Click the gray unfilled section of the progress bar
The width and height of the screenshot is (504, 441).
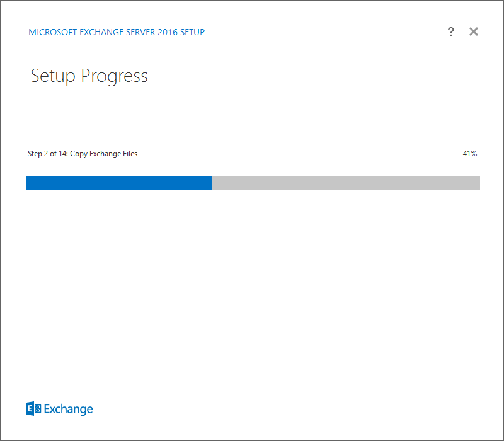[346, 183]
